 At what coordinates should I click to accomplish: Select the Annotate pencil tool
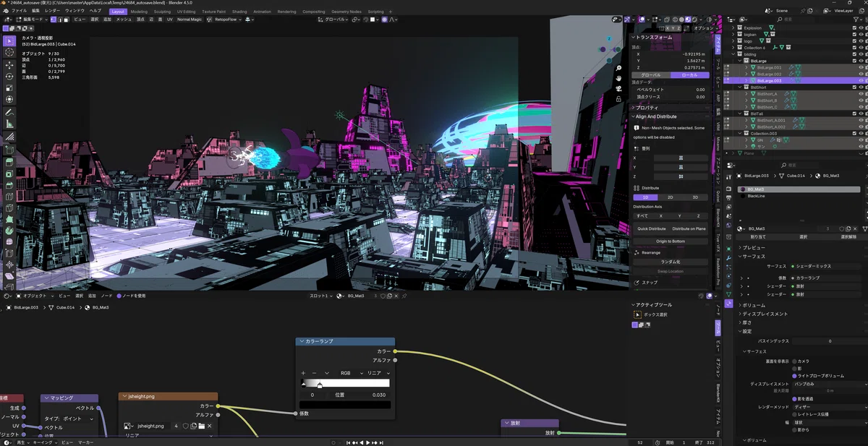coord(9,113)
